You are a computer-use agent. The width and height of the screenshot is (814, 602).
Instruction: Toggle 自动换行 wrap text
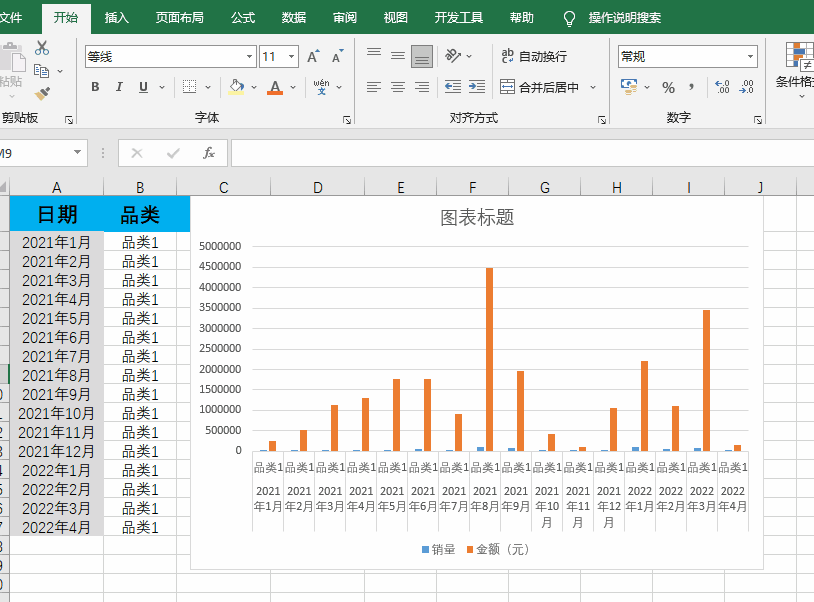pos(534,57)
